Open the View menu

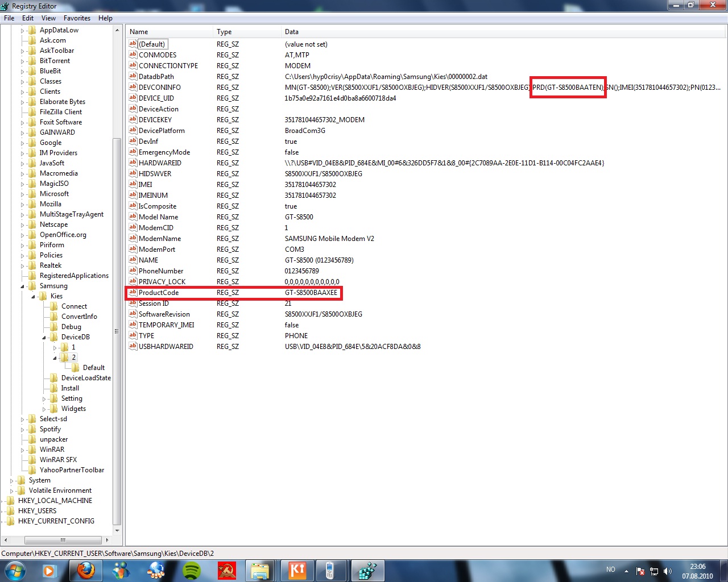pyautogui.click(x=48, y=18)
